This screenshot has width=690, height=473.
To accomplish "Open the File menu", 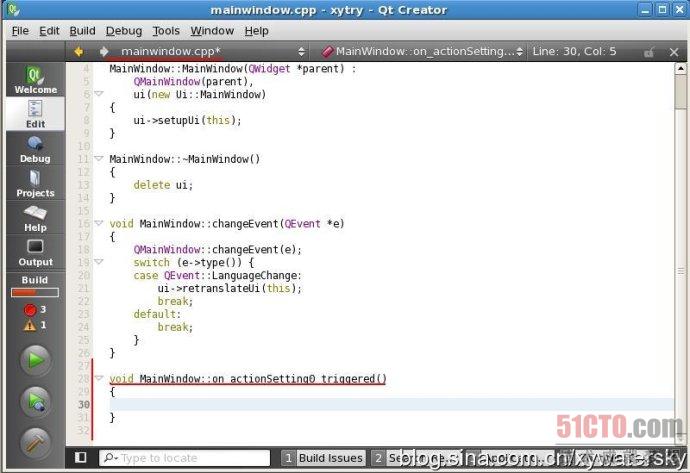I will (x=20, y=31).
